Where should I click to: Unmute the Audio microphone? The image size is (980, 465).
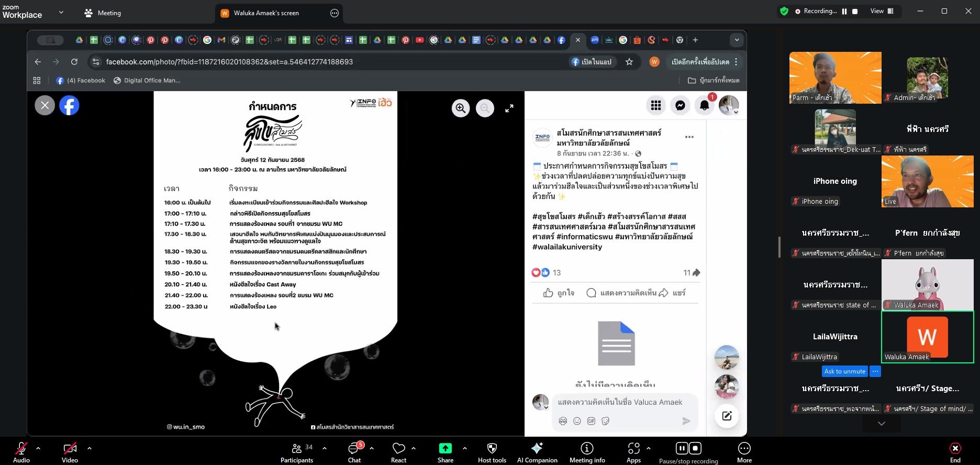click(x=21, y=452)
